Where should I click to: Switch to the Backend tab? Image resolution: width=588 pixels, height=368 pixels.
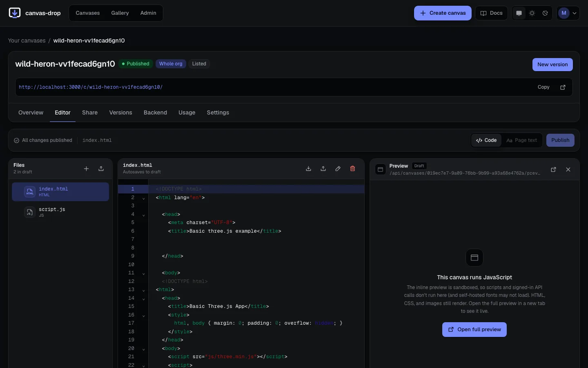point(155,112)
